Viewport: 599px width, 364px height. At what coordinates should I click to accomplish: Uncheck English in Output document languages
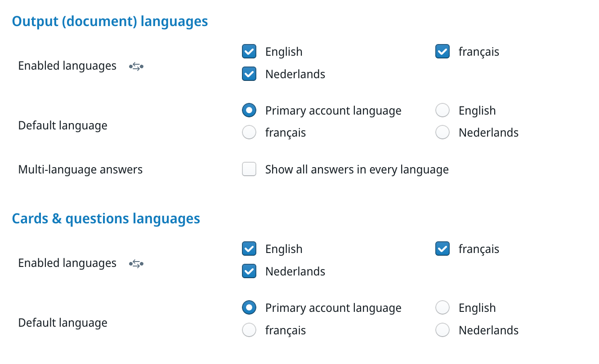[x=249, y=52]
